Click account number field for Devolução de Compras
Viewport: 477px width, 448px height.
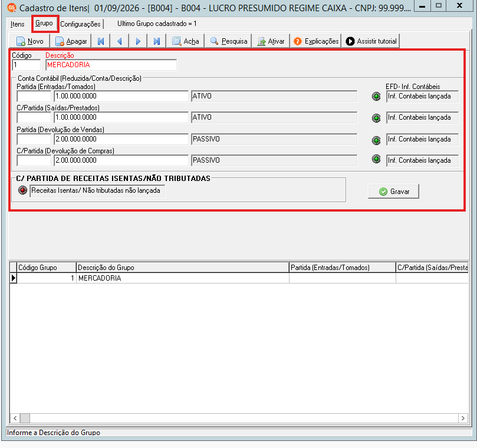pyautogui.click(x=121, y=160)
